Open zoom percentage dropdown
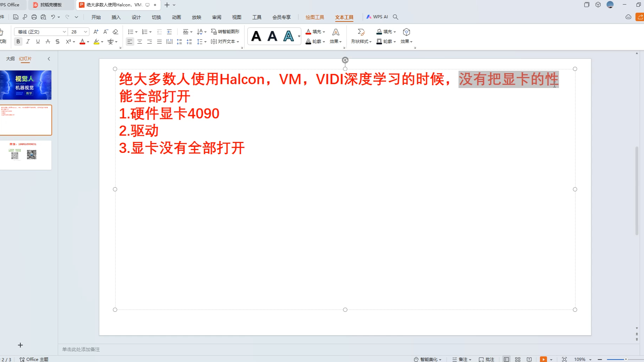This screenshot has height=362, width=644. (x=590, y=360)
